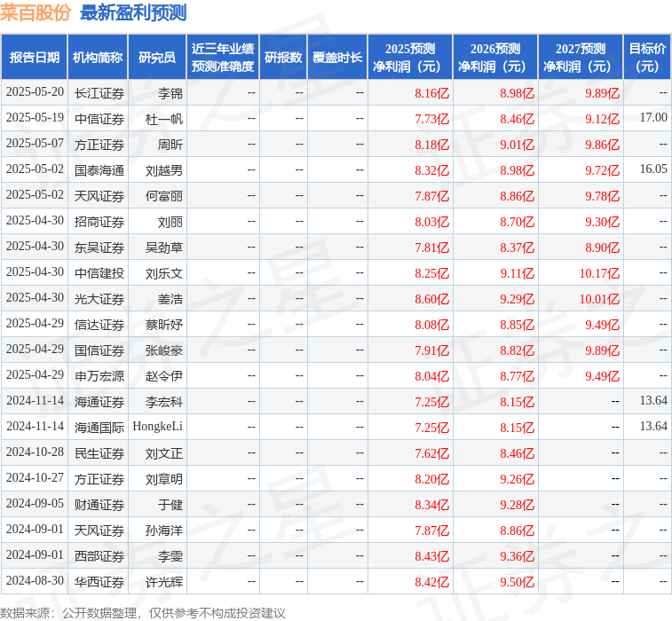Click the date 2025-05-20

click(x=35, y=92)
